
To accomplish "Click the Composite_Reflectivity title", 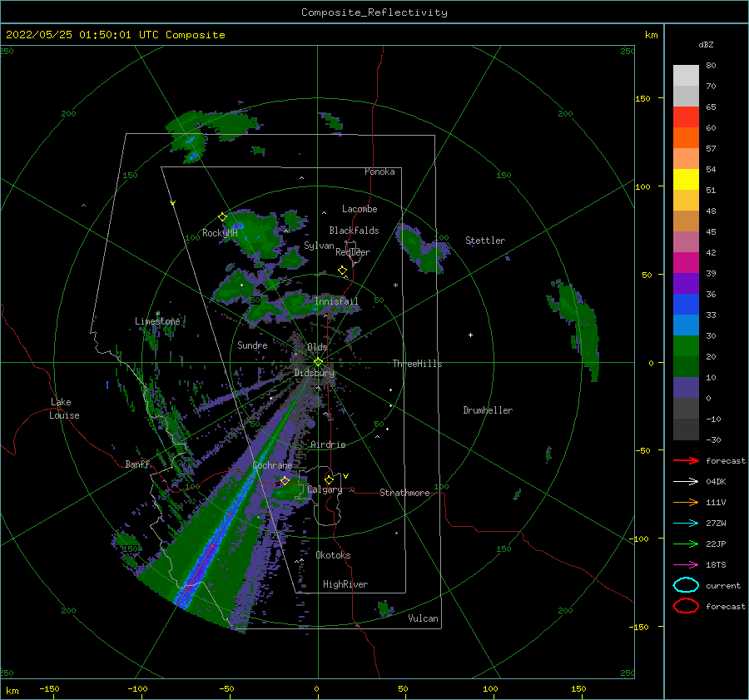I will coord(374,12).
